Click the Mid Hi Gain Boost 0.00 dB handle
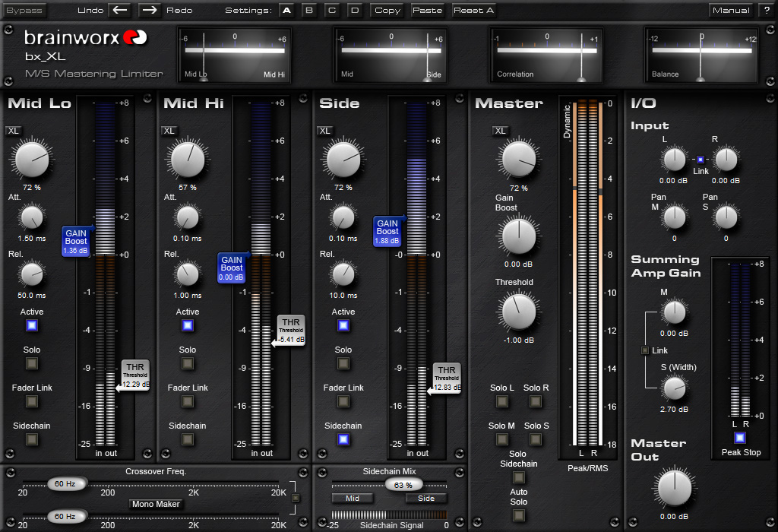 point(232,268)
